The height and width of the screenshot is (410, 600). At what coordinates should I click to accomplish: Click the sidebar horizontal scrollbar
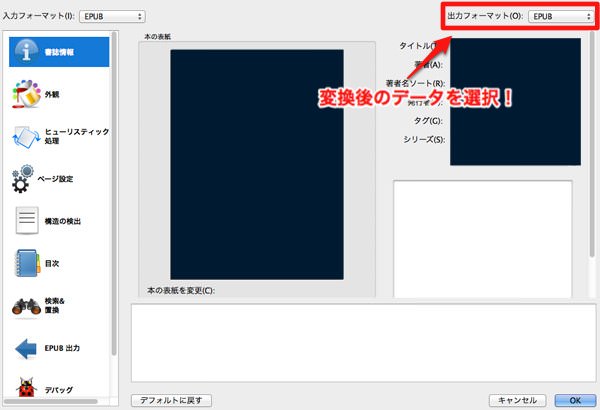[51, 401]
